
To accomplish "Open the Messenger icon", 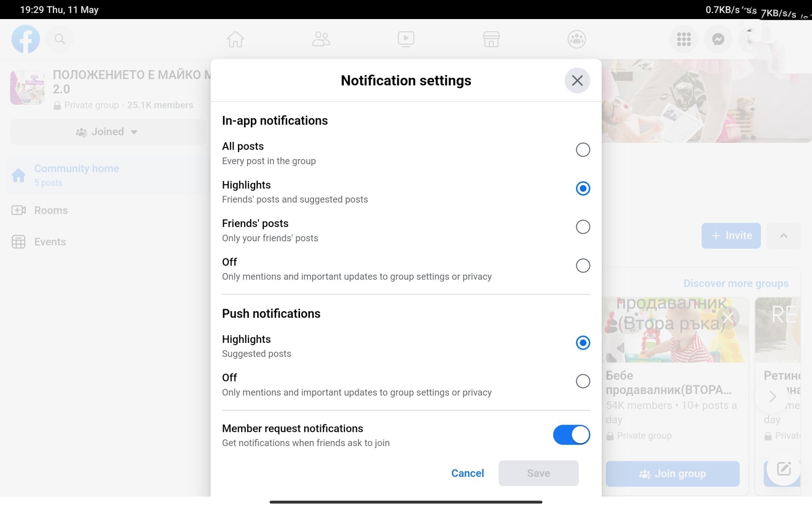I will (718, 39).
